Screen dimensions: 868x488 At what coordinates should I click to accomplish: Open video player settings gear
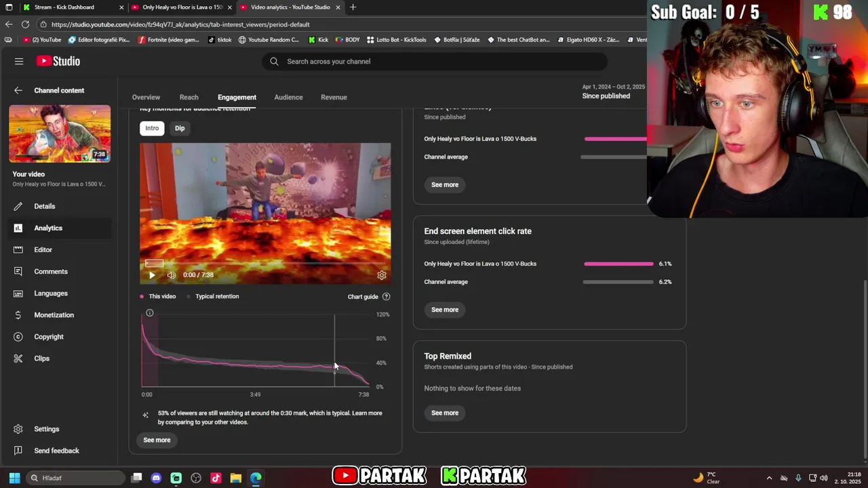click(x=382, y=275)
